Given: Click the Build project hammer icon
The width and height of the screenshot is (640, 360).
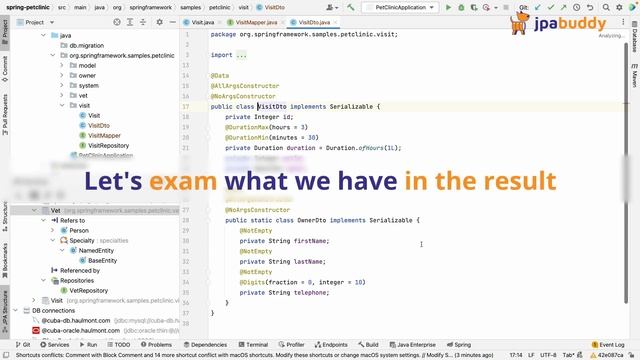Looking at the screenshot, I should click(x=351, y=7).
